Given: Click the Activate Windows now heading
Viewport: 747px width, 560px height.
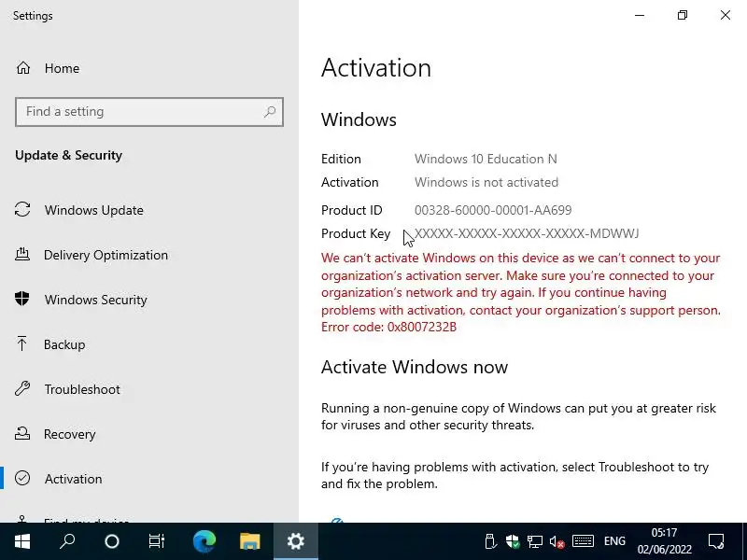Looking at the screenshot, I should [x=415, y=367].
